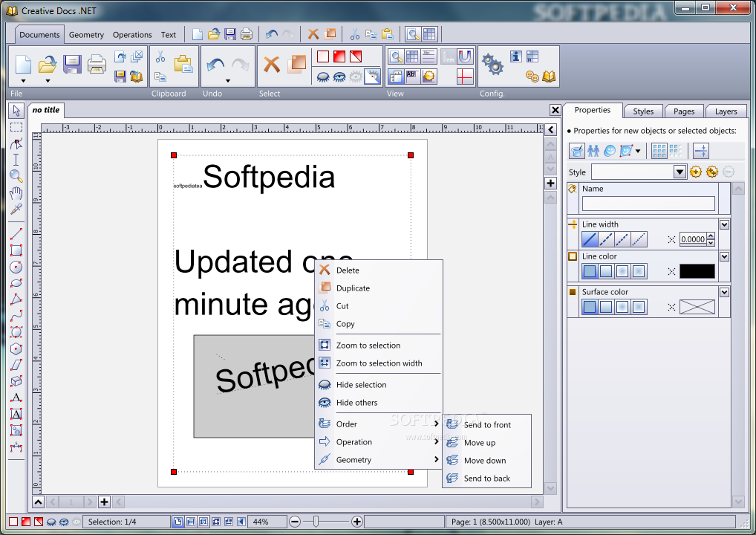Click the black Line color swatch
Screen dimensions: 756x535
point(697,271)
